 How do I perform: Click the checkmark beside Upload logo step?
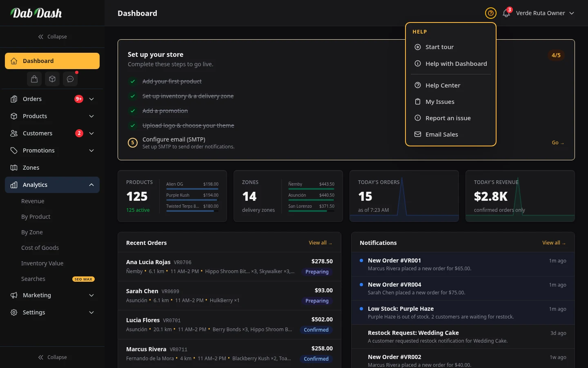(132, 126)
